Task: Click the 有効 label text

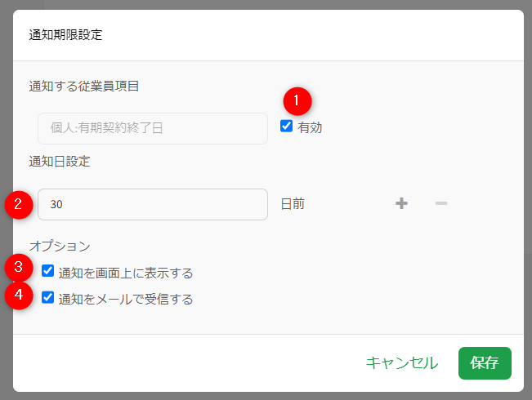Action: tap(310, 127)
